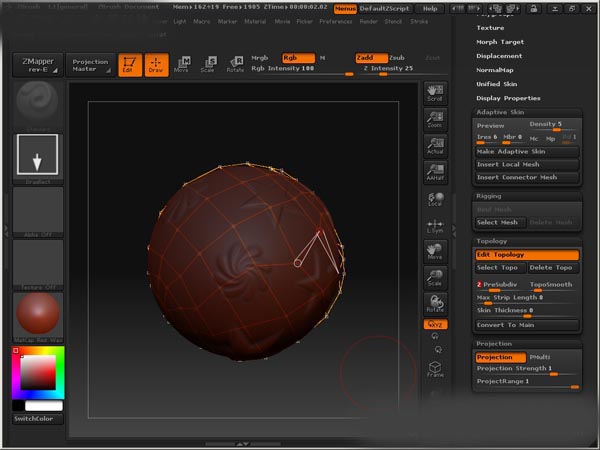
Task: Click the Zoom canvas navigation icon
Action: tap(434, 120)
